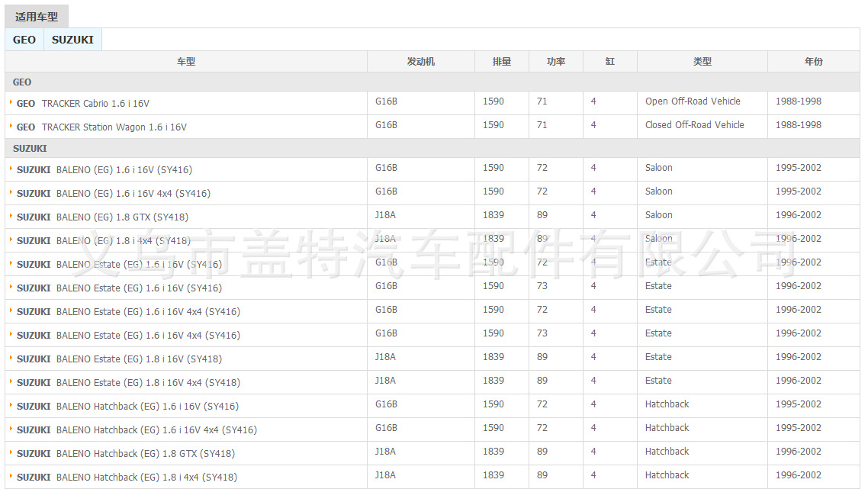Click the 发动机 column header
The width and height of the screenshot is (868, 489).
coord(421,62)
